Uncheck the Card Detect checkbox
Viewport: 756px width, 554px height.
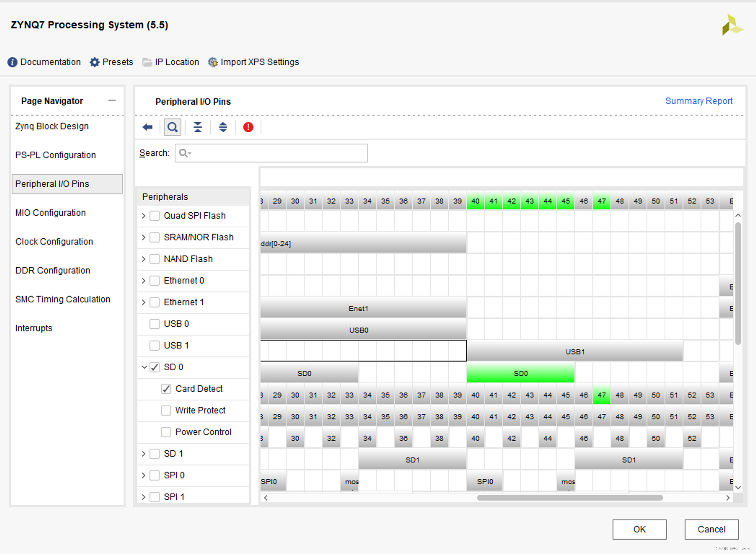166,389
